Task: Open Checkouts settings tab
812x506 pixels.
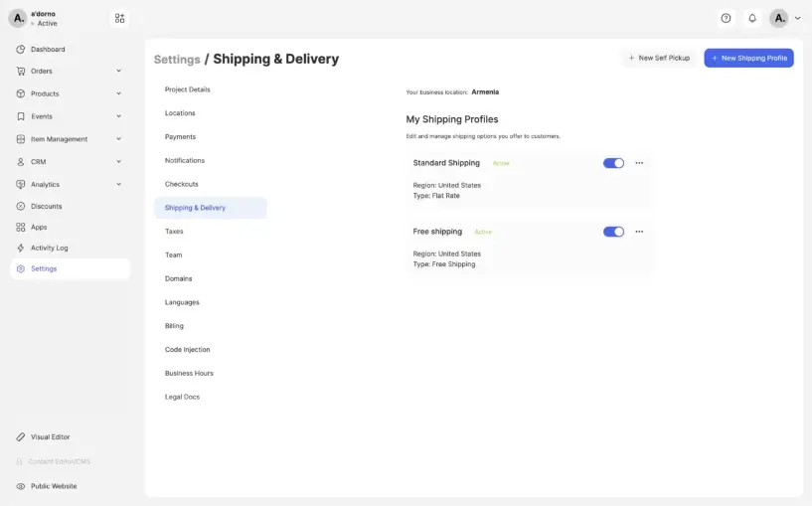Action: click(x=181, y=184)
